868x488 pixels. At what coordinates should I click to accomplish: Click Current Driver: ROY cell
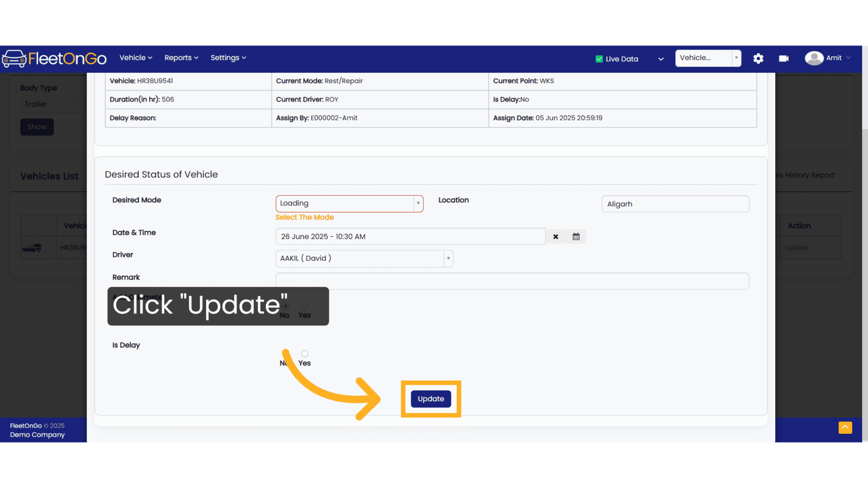click(x=380, y=99)
